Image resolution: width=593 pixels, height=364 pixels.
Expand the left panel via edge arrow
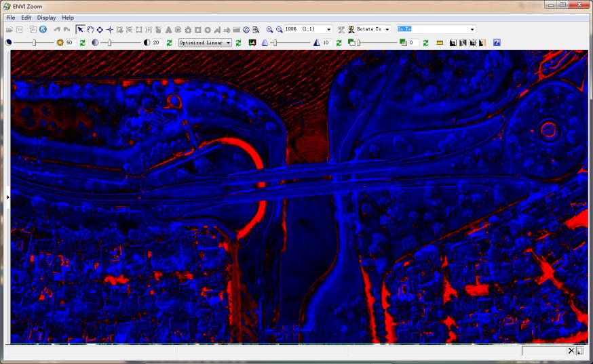pyautogui.click(x=7, y=197)
